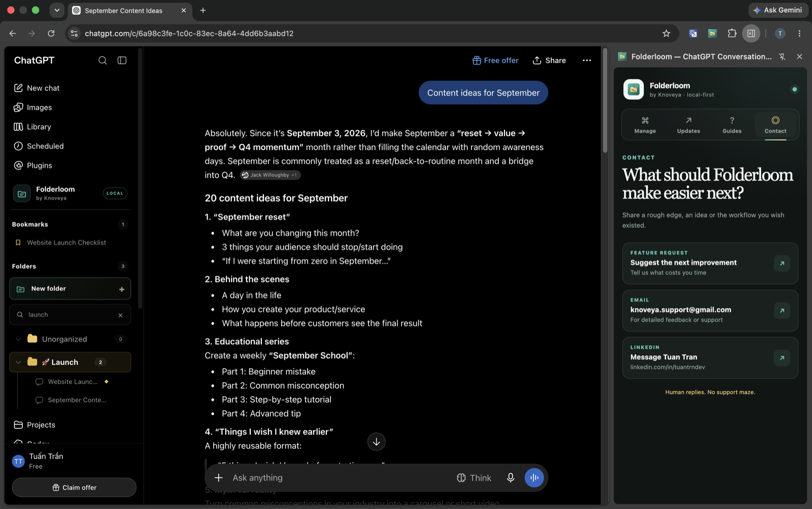The height and width of the screenshot is (509, 812).
Task: Click arrow icon on Feature Request card
Action: (782, 263)
